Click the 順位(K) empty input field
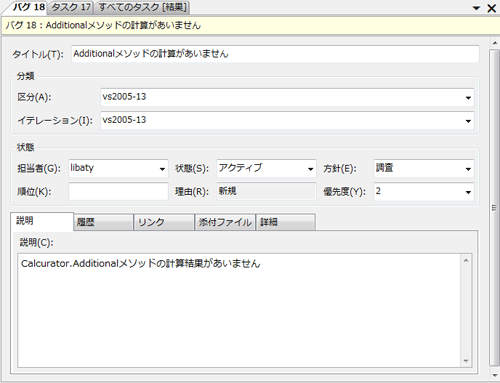 click(x=118, y=192)
